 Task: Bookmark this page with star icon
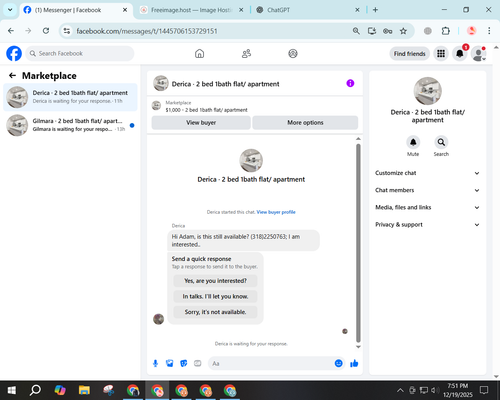(403, 31)
